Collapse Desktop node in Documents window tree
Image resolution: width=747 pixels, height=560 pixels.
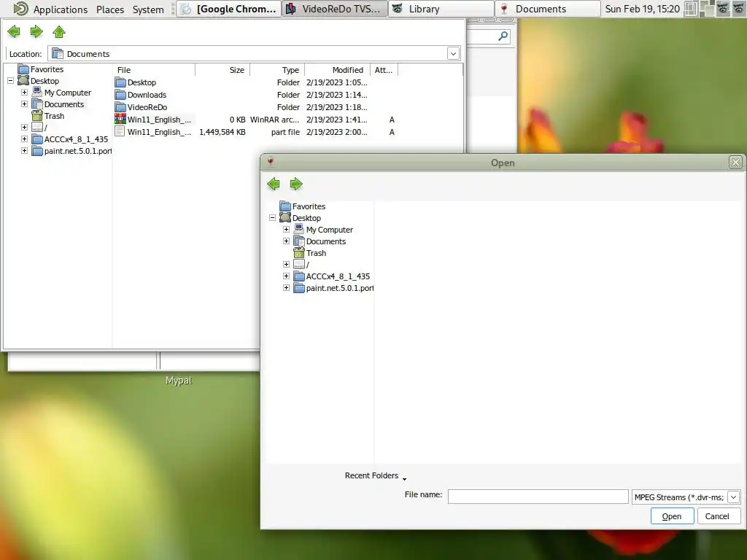coord(10,80)
